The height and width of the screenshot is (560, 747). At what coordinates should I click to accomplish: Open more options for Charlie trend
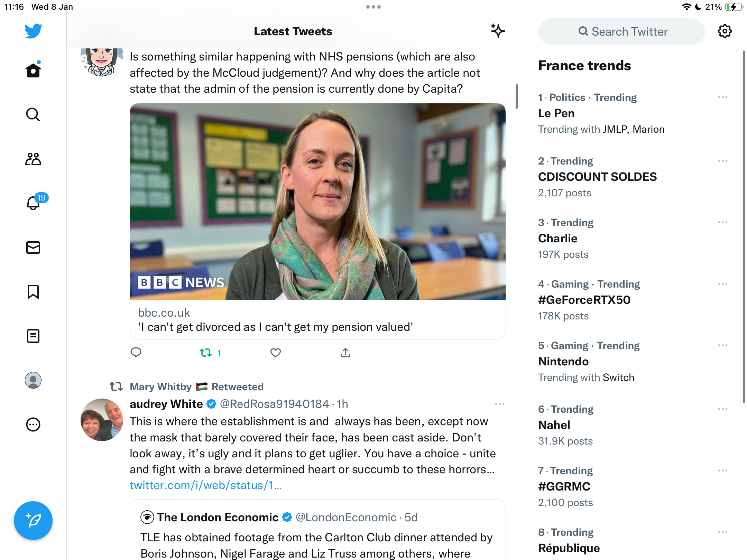(722, 222)
